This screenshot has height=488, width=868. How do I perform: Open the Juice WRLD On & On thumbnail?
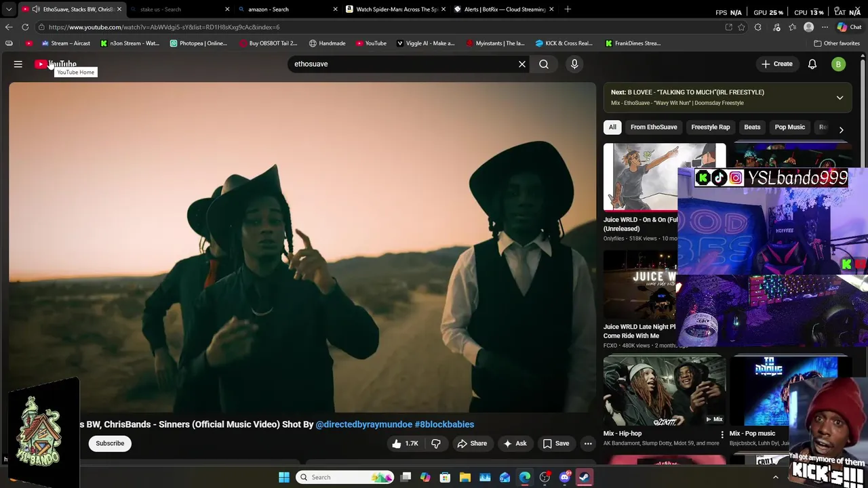click(x=640, y=178)
